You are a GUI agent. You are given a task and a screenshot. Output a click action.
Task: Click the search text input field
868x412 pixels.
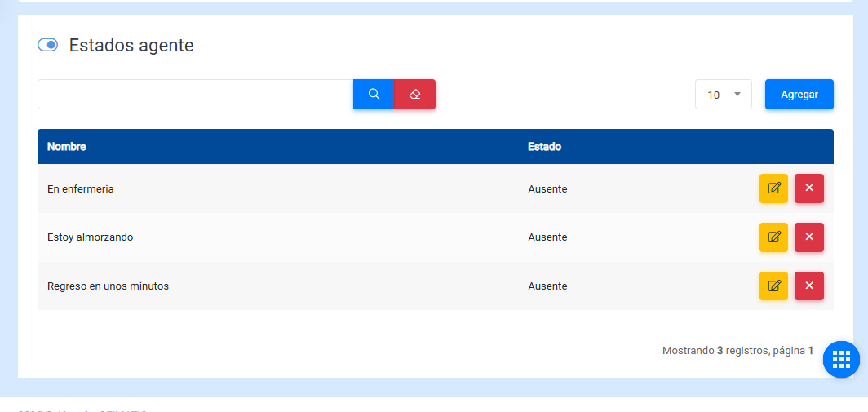195,95
